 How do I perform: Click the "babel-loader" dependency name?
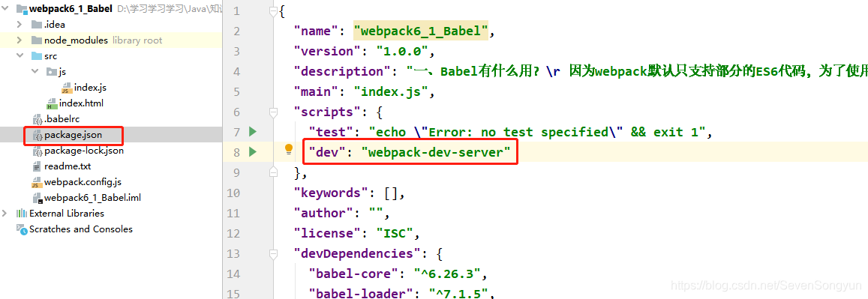[361, 293]
